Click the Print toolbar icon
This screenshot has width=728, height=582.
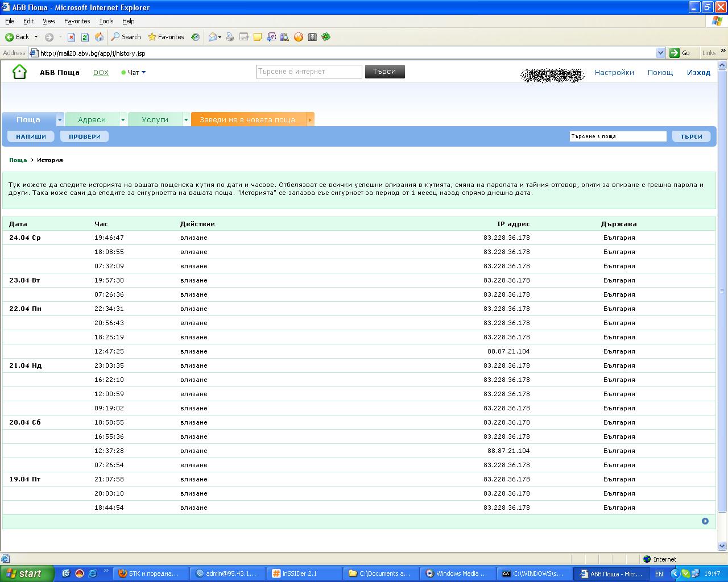point(230,37)
